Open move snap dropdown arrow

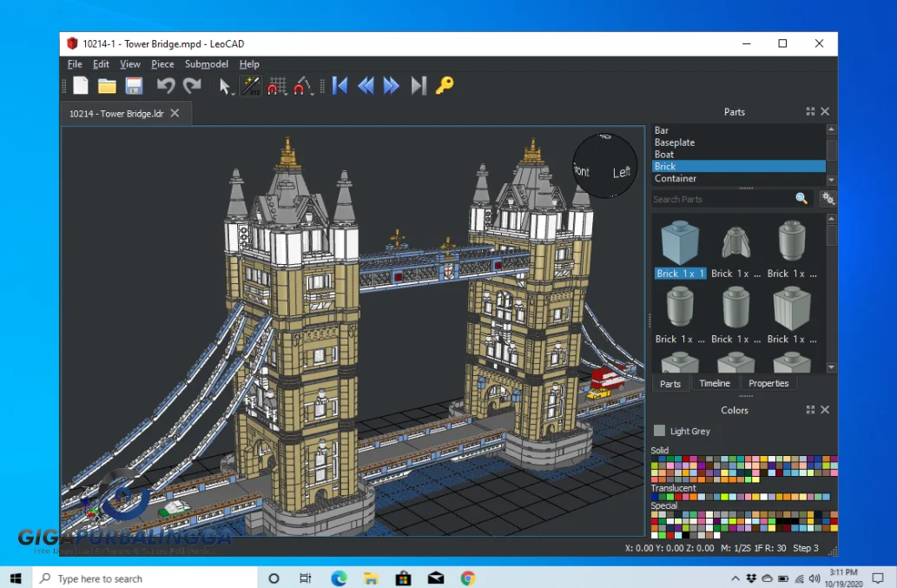(286, 93)
